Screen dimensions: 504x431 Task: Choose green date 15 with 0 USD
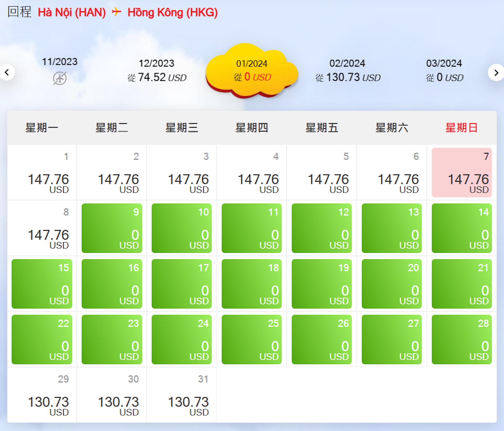[x=42, y=284]
